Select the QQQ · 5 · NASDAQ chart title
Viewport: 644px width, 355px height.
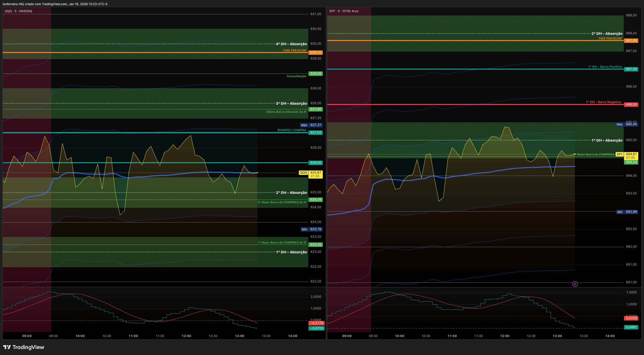click(18, 11)
